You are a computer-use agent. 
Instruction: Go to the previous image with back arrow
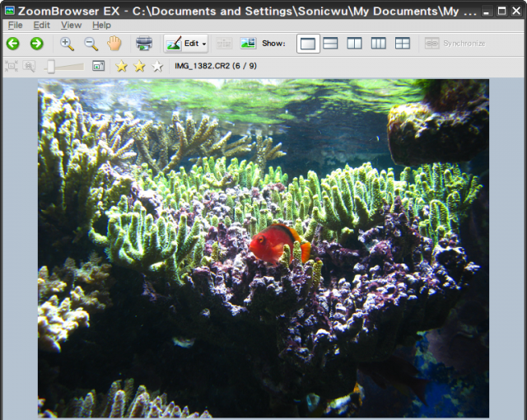13,44
